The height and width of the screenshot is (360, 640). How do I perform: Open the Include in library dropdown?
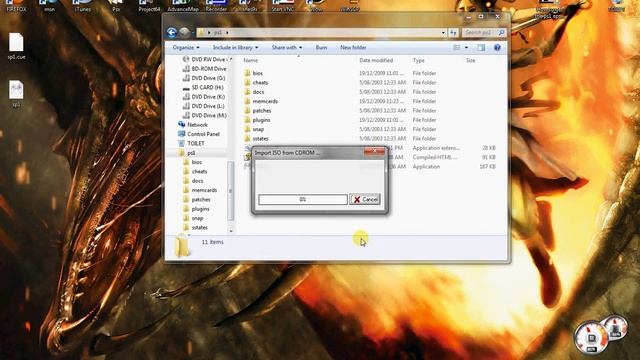coord(236,48)
